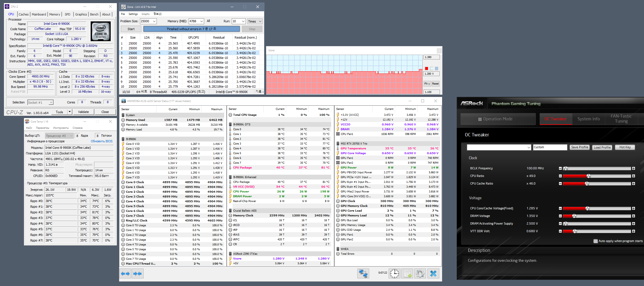
Task: Click LinX Start button
Action: 131,29
